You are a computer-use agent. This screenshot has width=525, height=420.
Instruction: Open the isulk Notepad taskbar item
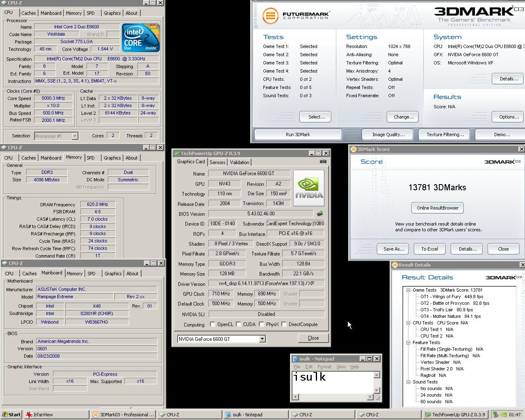tap(256, 415)
